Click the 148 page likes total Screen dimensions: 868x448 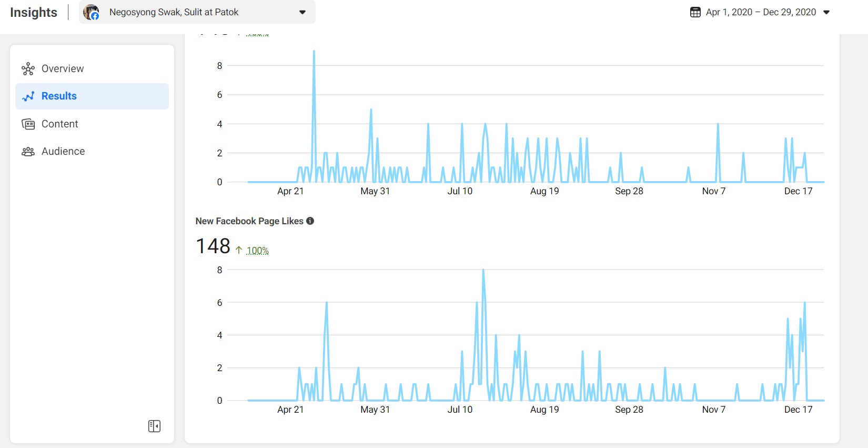click(213, 246)
